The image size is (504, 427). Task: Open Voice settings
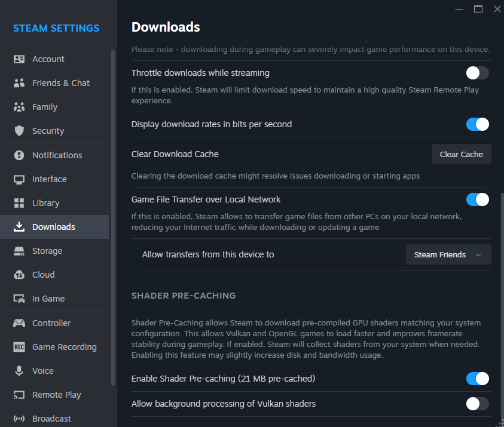point(54,371)
